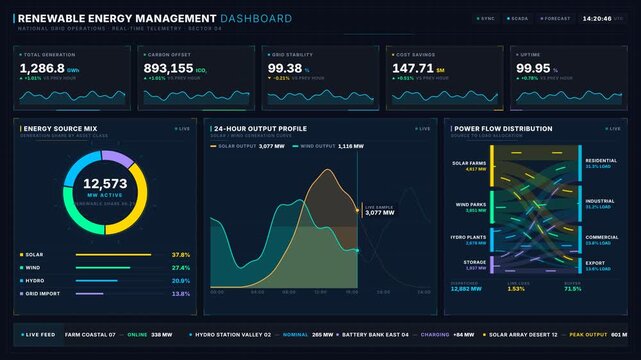The height and width of the screenshot is (360, 641).
Task: Click the LIVE badge on Energy Source Mix
Action: click(x=182, y=129)
